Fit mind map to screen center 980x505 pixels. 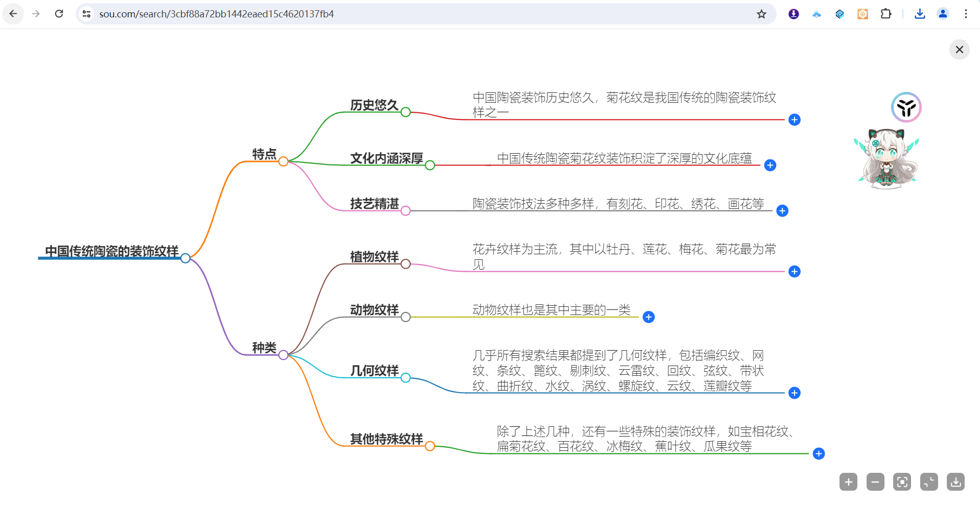(x=902, y=482)
